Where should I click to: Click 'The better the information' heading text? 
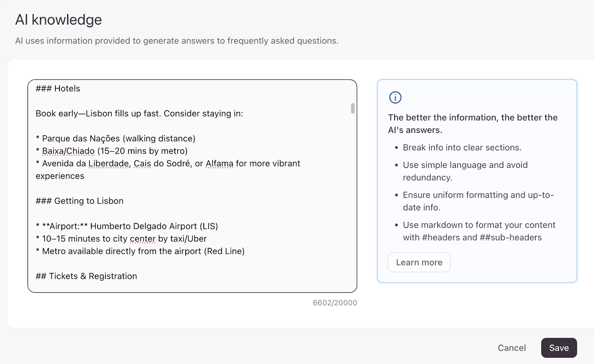[473, 124]
